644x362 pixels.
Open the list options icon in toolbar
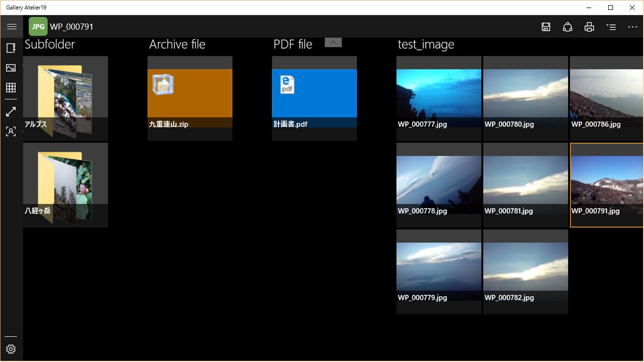pos(611,27)
